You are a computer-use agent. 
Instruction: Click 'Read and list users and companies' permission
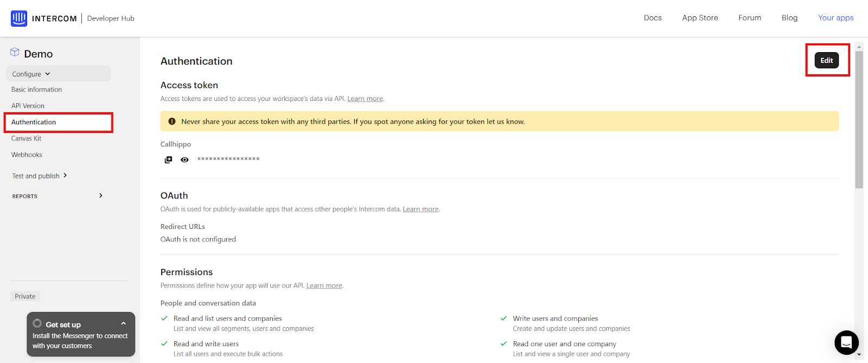[228, 319]
